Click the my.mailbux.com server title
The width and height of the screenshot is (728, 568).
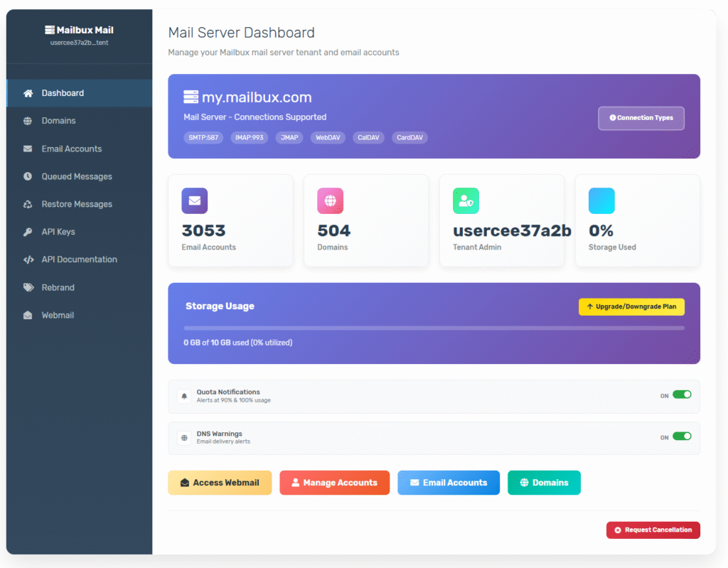point(257,97)
